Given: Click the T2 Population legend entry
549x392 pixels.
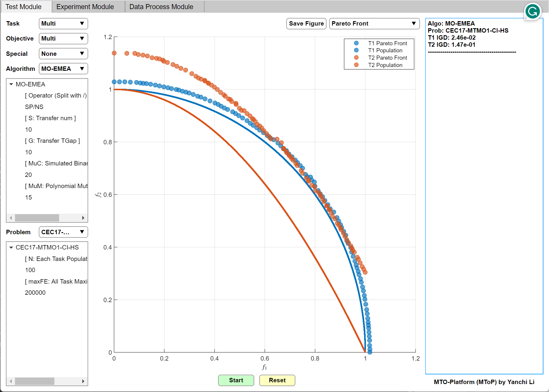Looking at the screenshot, I should (385, 65).
